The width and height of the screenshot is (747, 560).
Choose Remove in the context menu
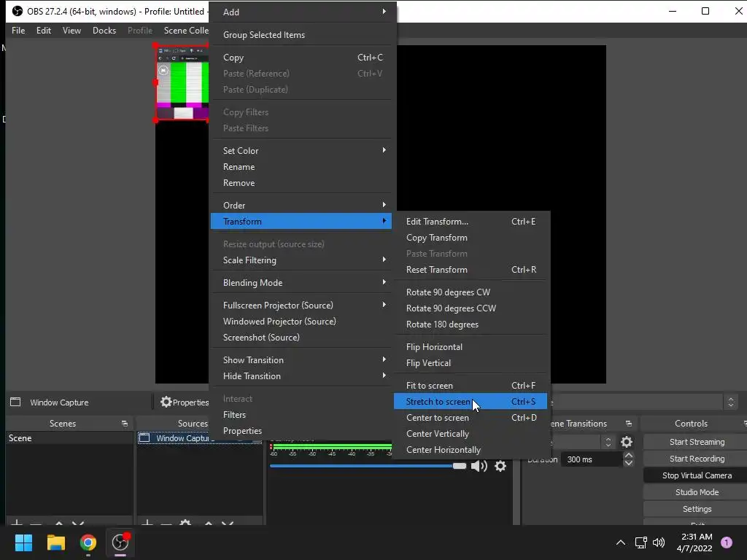(303, 183)
